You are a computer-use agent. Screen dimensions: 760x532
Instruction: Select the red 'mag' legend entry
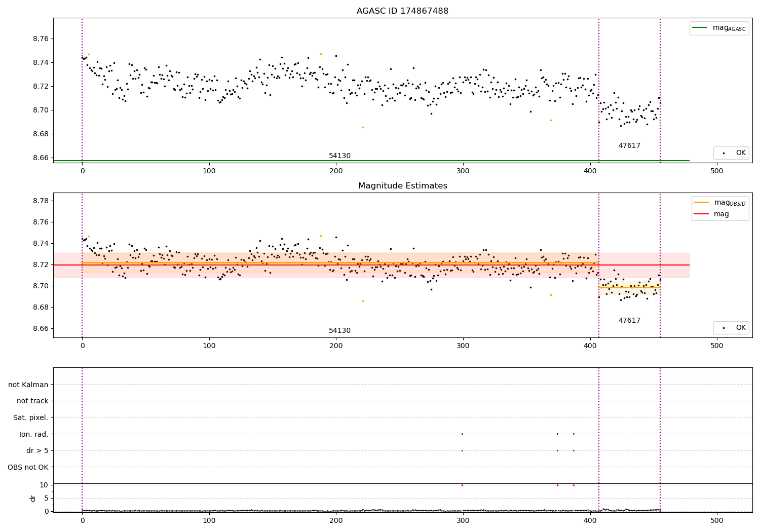click(711, 214)
